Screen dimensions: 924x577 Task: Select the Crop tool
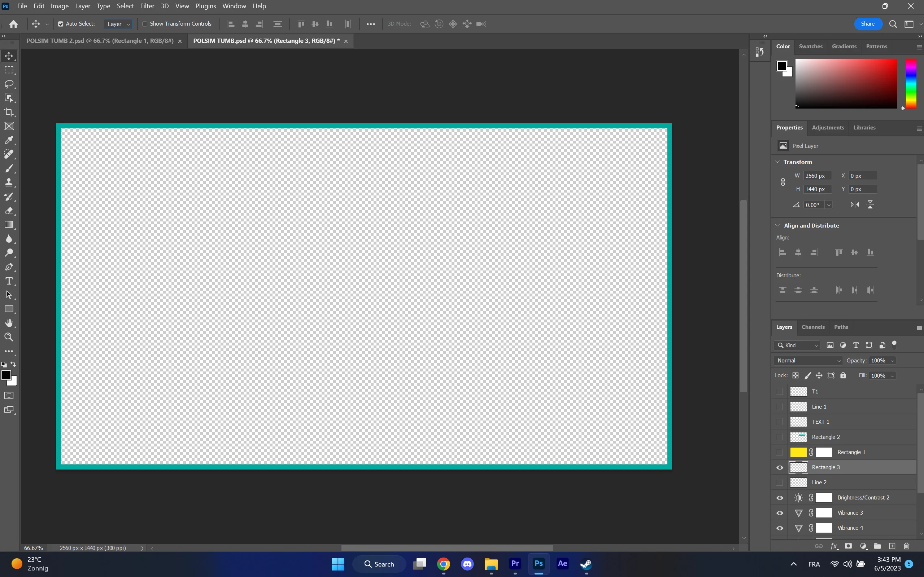pos(9,112)
